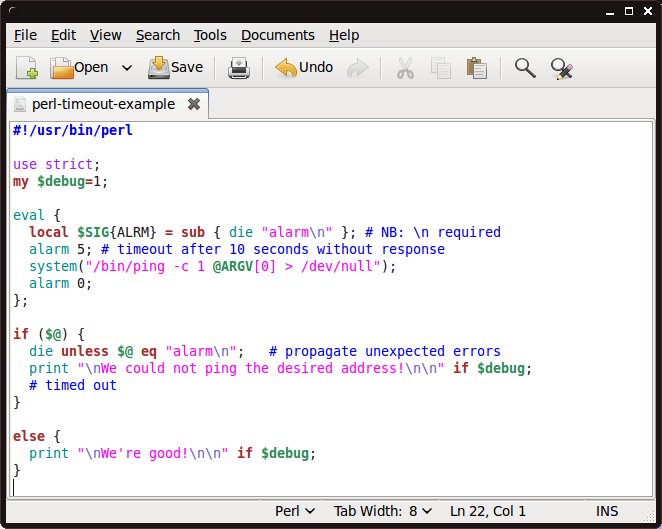Click the Print icon in toolbar

point(239,68)
